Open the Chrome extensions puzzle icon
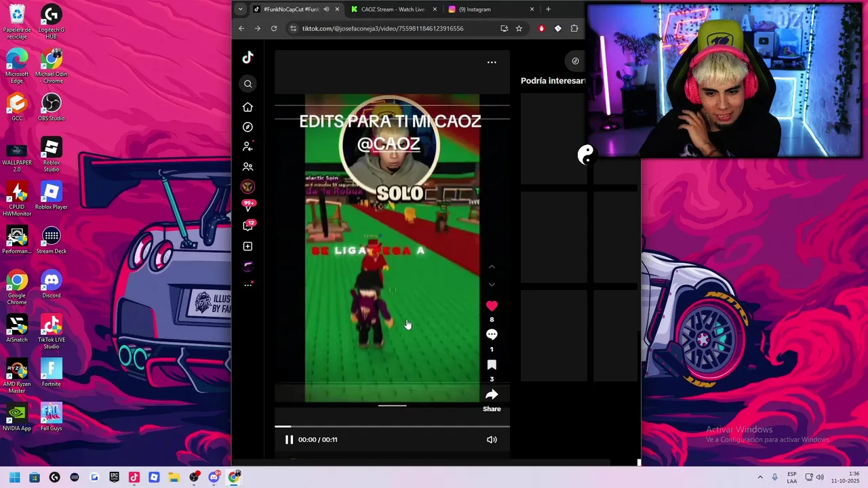The image size is (868, 488). coord(574,28)
